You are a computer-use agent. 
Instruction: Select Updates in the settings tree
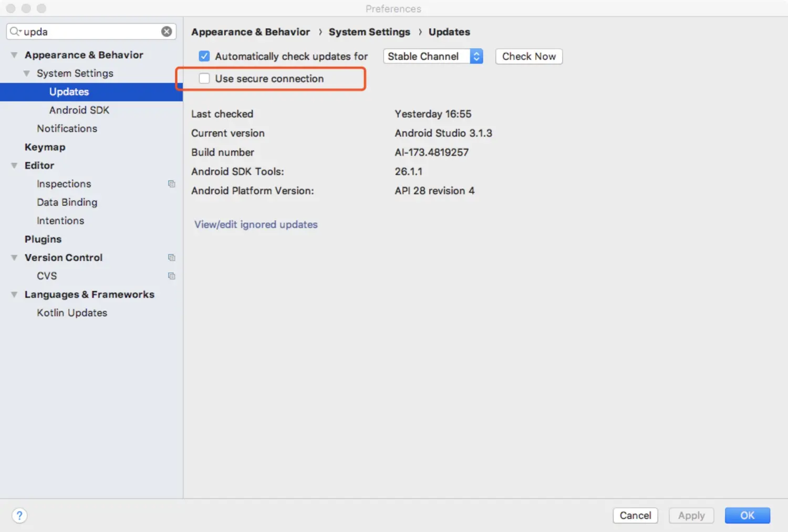click(x=91, y=92)
